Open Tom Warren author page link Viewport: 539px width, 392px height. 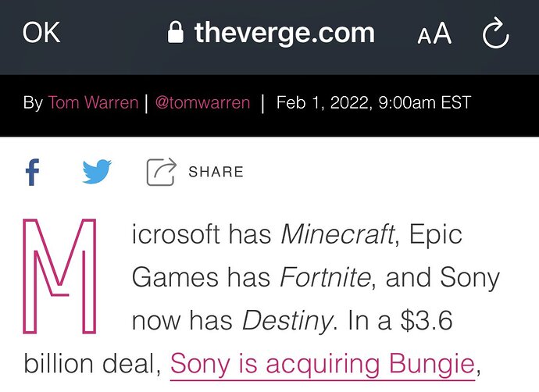93,102
